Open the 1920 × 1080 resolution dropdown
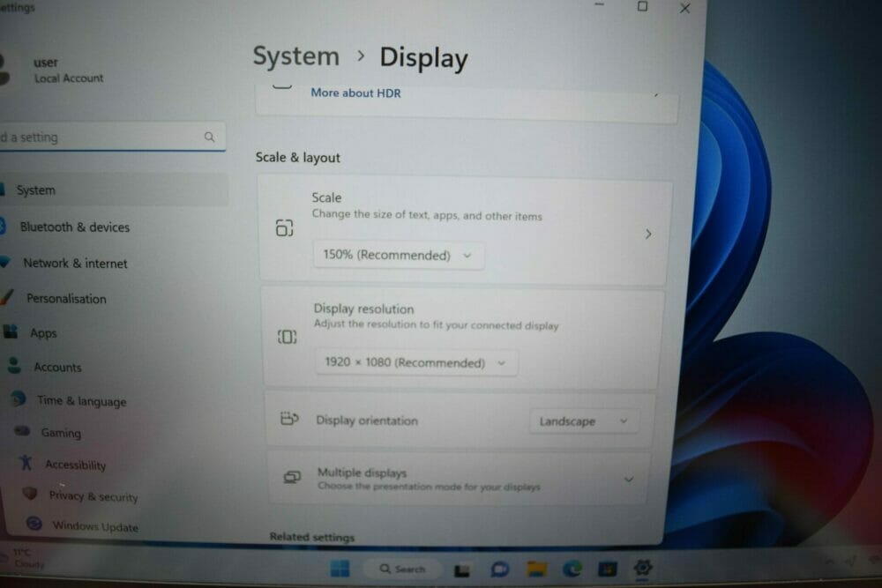 tap(416, 362)
